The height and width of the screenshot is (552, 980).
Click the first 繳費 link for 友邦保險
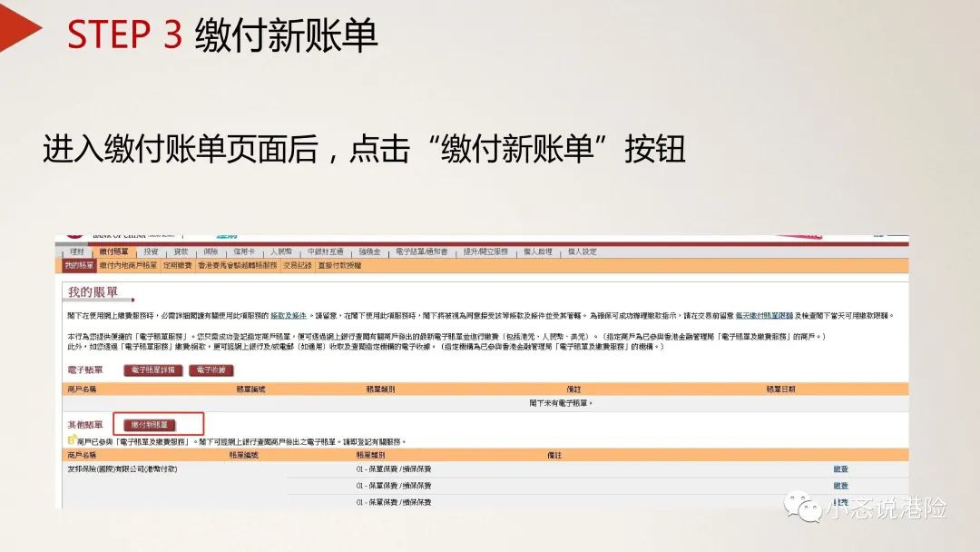(x=840, y=469)
